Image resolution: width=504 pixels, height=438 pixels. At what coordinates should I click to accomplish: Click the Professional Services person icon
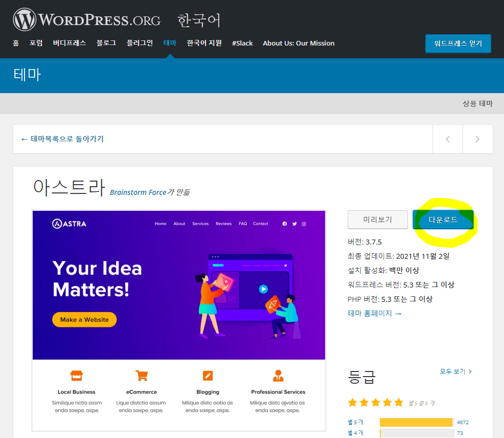point(278,376)
